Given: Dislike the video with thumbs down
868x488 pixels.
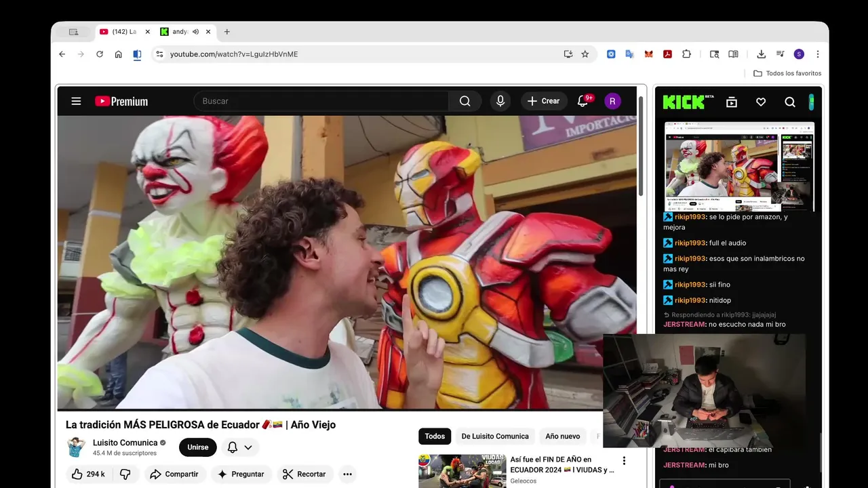Looking at the screenshot, I should (x=125, y=474).
